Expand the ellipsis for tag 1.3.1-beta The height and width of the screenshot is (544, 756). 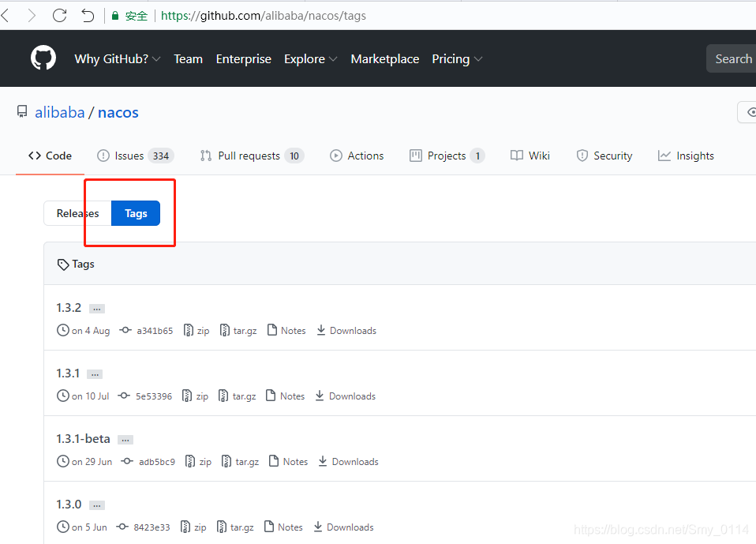[x=125, y=440]
